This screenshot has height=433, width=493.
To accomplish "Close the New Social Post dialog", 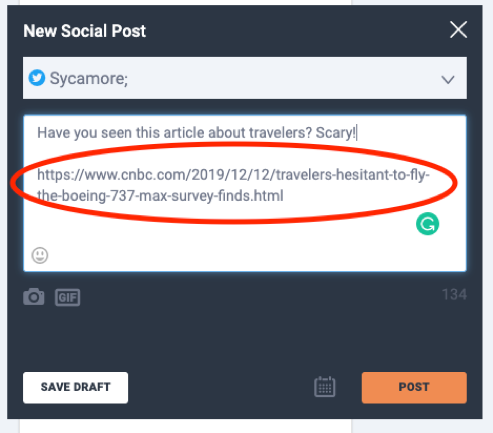I will pos(458,30).
